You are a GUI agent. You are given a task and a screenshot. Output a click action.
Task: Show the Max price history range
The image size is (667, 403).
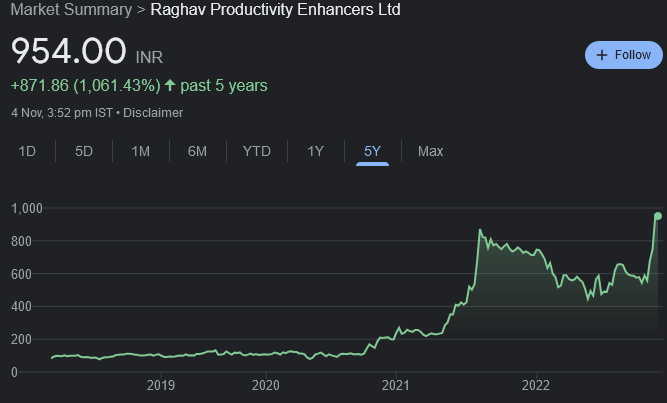click(x=430, y=151)
